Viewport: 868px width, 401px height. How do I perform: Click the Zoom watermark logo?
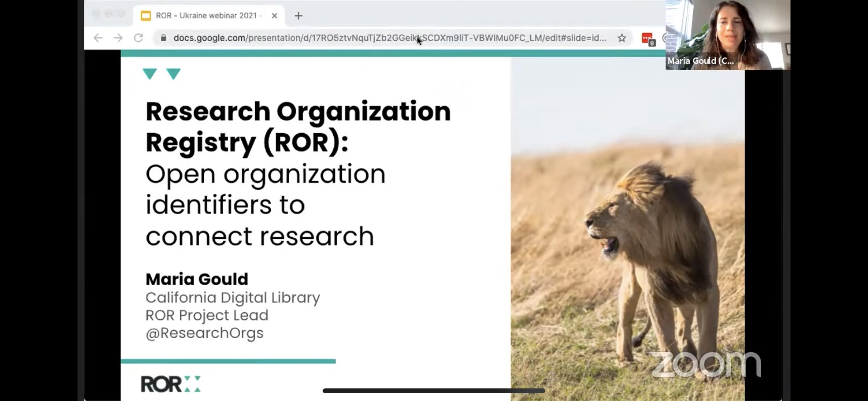705,364
